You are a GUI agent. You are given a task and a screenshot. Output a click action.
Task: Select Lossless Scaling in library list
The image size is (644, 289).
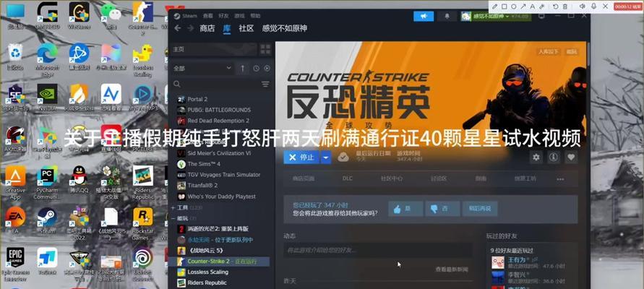click(x=208, y=272)
